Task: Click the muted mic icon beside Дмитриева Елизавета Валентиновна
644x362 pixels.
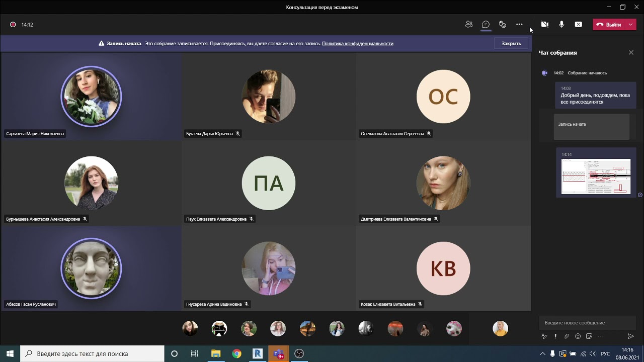Action: [x=436, y=219]
